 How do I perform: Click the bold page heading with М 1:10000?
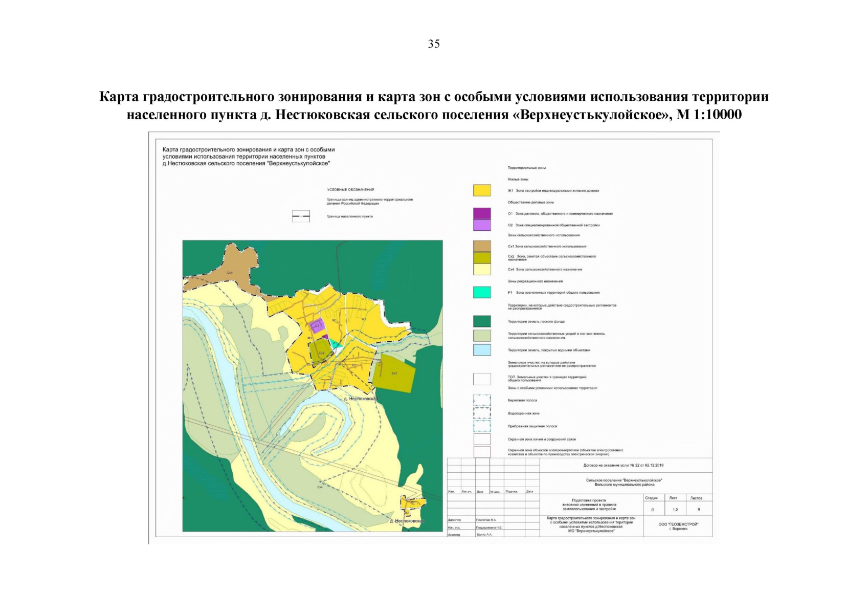434,105
